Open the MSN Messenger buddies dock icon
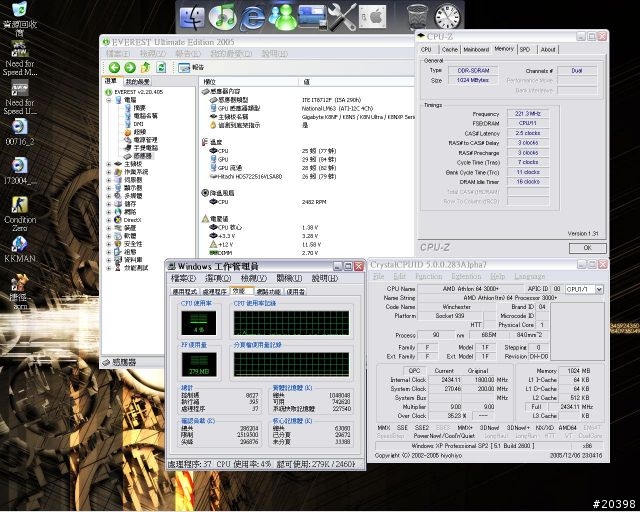 [x=282, y=18]
